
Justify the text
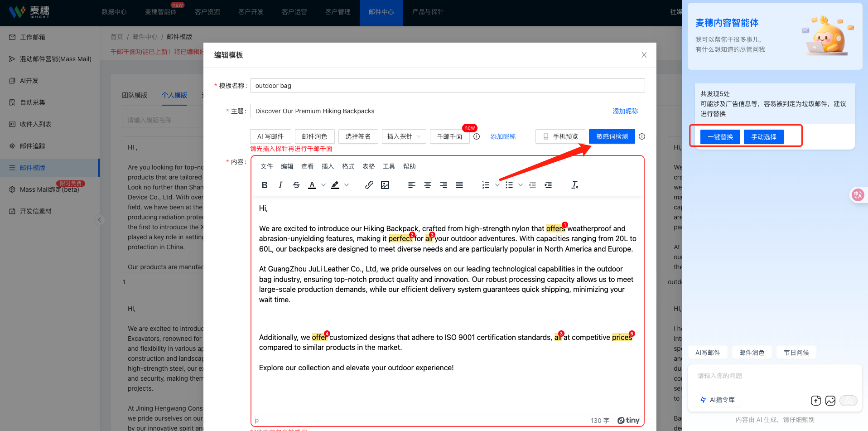tap(459, 185)
